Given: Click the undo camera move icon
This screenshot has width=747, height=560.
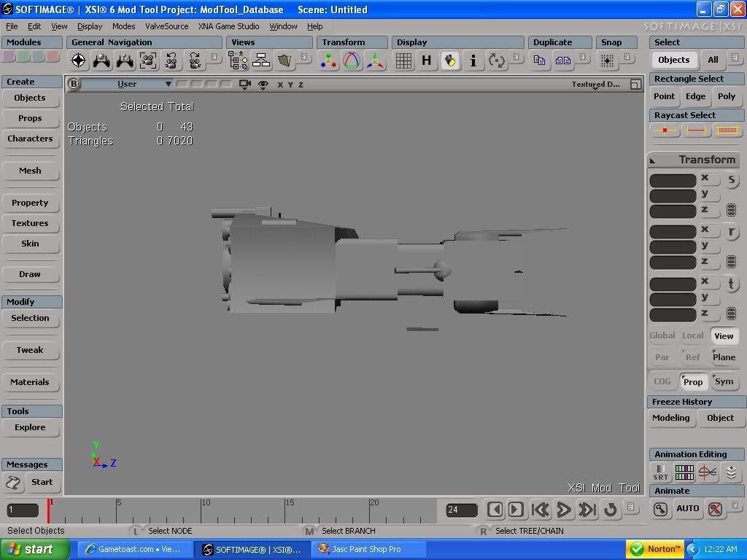Looking at the screenshot, I should 171,61.
